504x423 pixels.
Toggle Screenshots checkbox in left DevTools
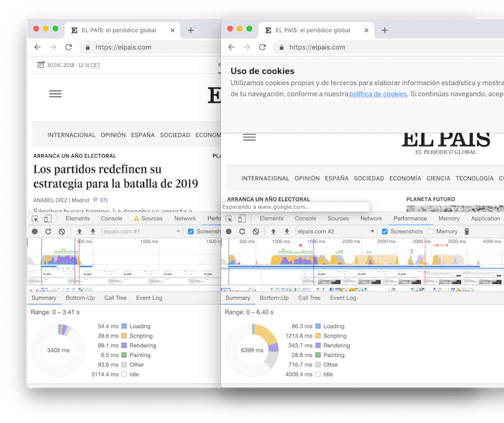191,232
